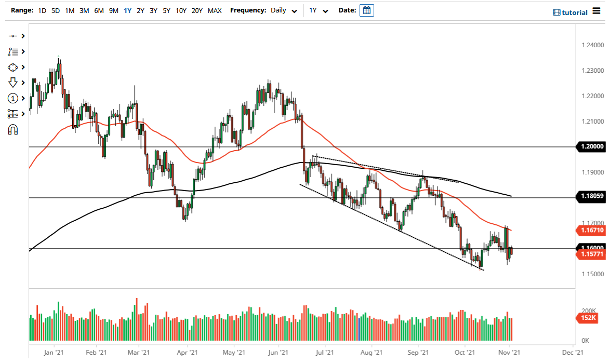The height and width of the screenshot is (364, 610).
Task: Switch the range to MAX
Action: [x=215, y=10]
